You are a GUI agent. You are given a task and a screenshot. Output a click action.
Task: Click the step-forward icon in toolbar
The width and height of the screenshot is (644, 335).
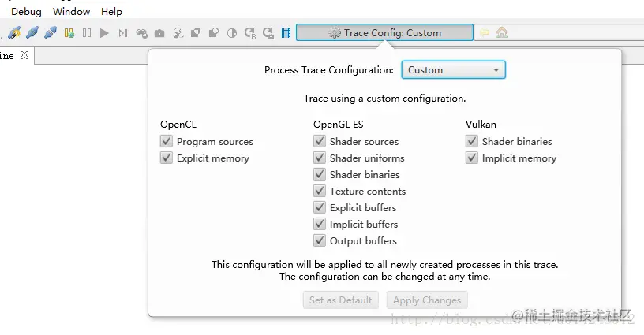click(122, 33)
